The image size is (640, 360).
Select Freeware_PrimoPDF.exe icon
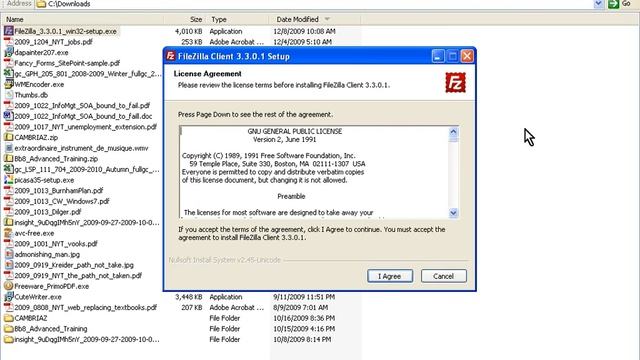point(8,286)
